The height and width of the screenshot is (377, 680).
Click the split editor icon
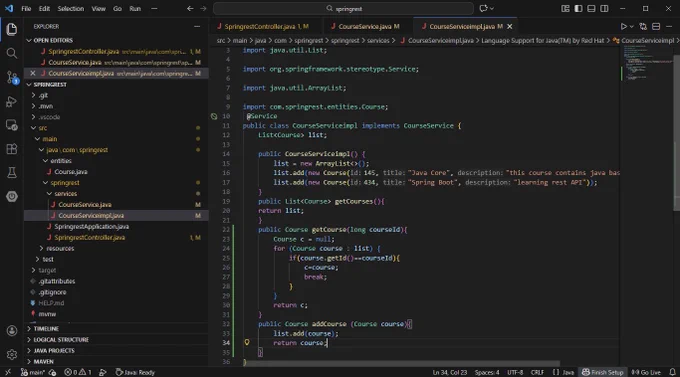click(x=656, y=26)
